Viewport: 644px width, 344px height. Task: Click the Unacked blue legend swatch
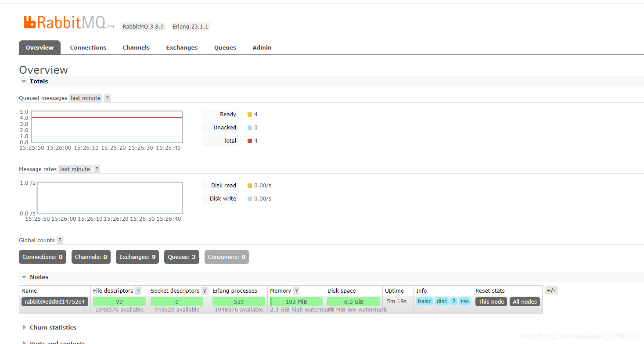point(250,128)
